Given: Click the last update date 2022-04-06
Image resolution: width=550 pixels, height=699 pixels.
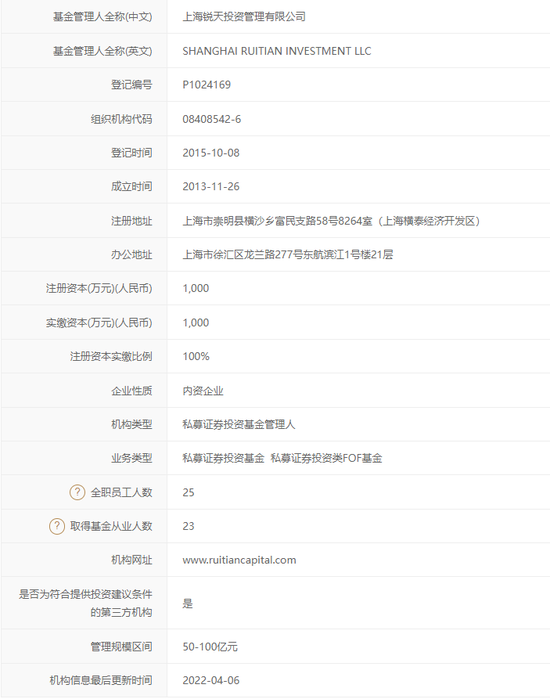Looking at the screenshot, I should 211,680.
